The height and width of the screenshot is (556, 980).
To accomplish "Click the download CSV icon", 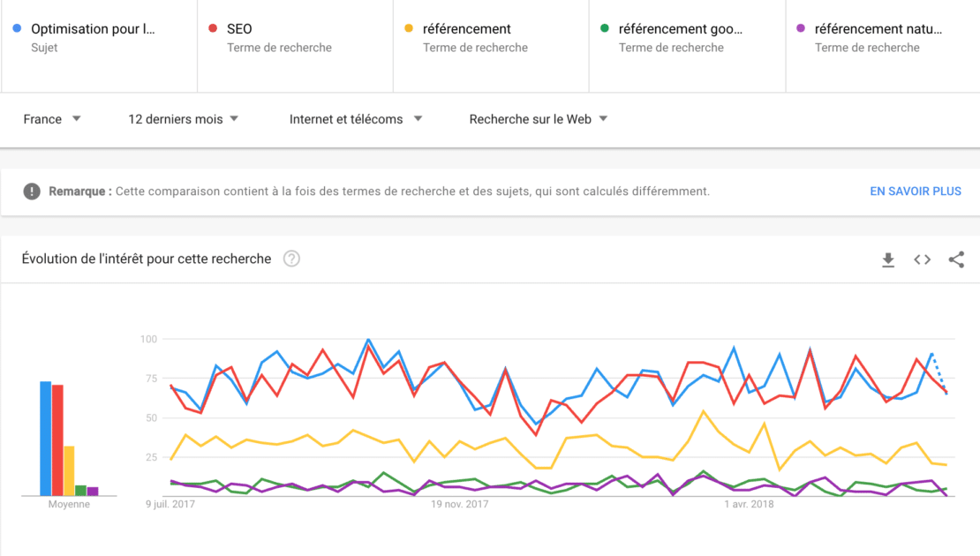I will (888, 259).
